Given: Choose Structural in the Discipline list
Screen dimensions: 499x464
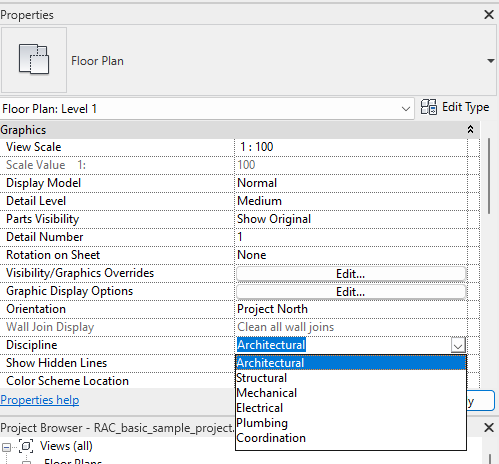Looking at the screenshot, I should [x=351, y=378].
